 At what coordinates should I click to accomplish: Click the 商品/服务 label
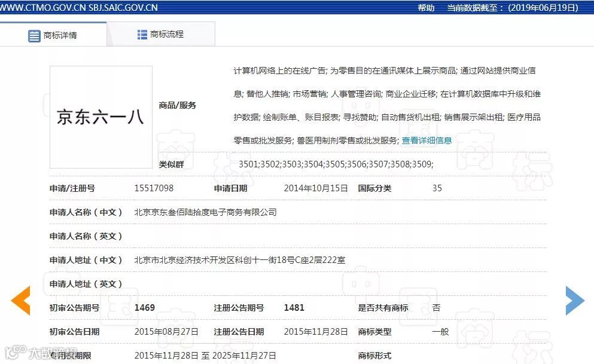pos(177,105)
